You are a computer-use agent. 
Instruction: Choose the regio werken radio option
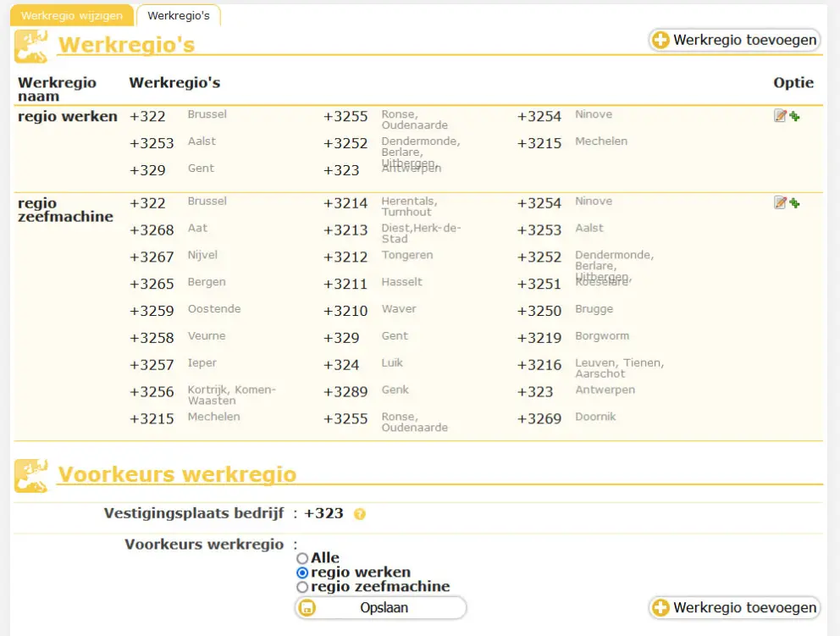tap(302, 573)
